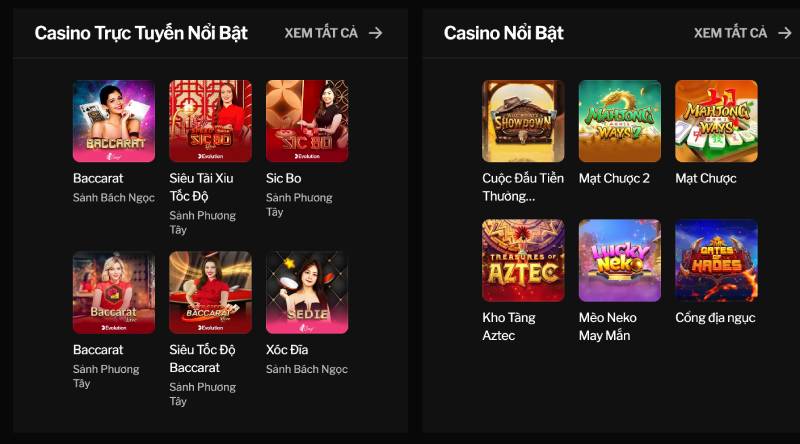Click Xem Tất Cả for Casino Trực Tuyến

pyautogui.click(x=321, y=33)
